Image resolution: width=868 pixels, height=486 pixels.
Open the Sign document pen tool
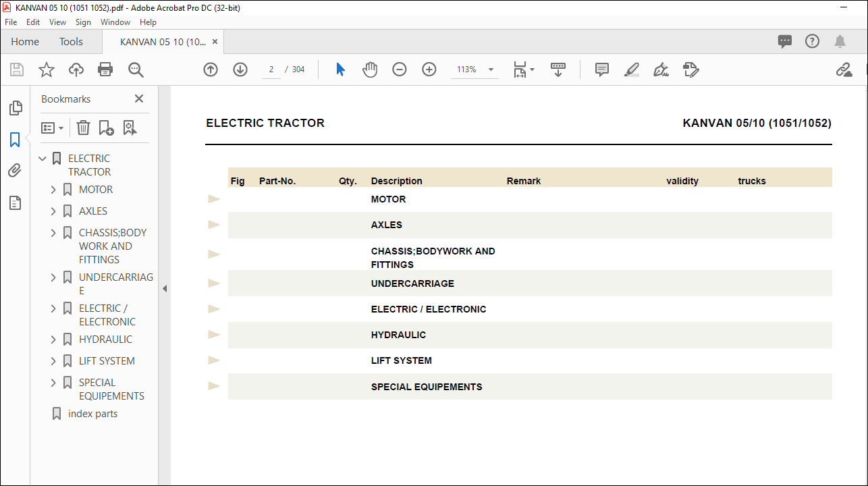coord(661,70)
